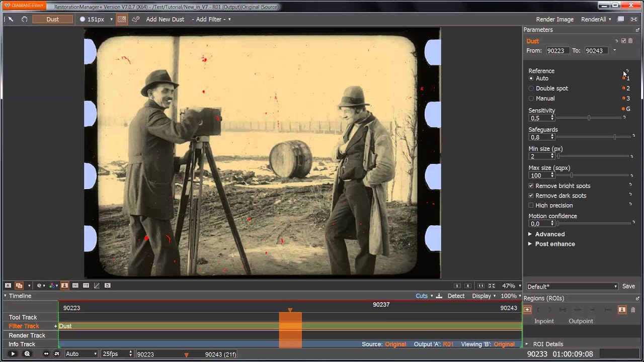Open the Add Filter menu
This screenshot has width=644, height=362.
211,19
